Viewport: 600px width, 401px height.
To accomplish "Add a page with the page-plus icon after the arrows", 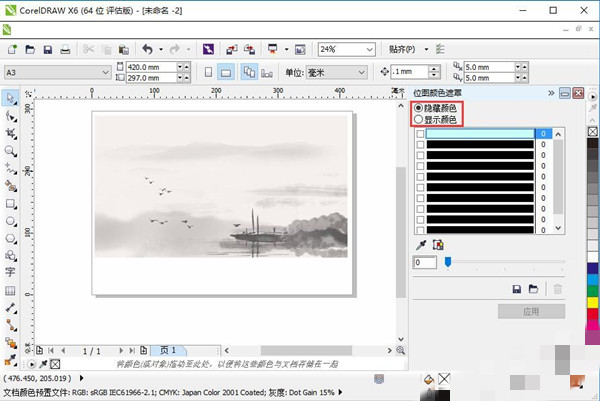I will coord(143,350).
